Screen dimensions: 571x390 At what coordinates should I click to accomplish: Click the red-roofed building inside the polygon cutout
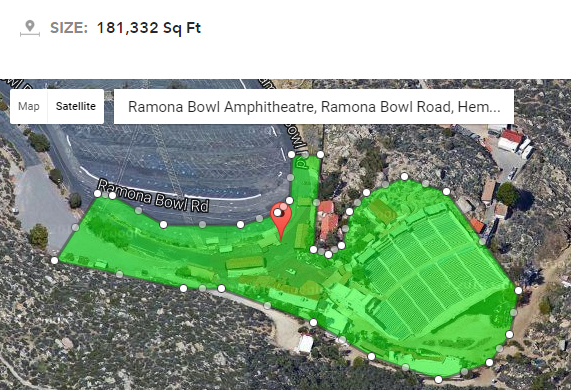pyautogui.click(x=328, y=221)
